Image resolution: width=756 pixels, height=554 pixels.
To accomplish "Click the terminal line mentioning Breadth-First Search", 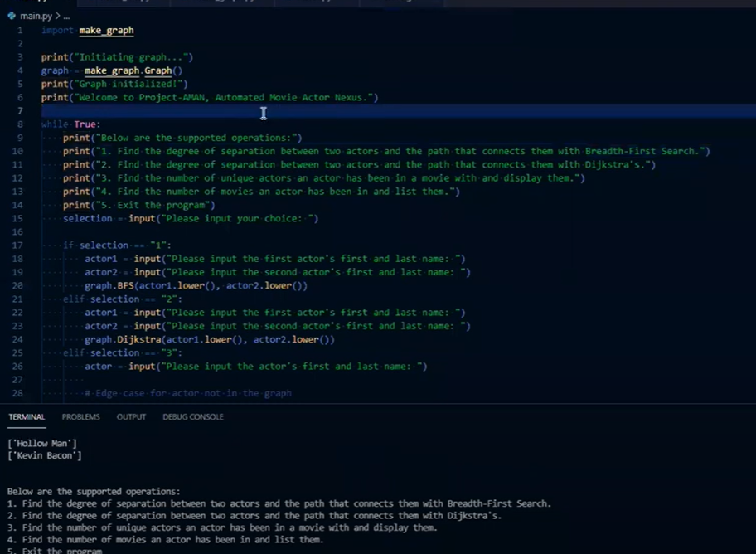I will (279, 503).
